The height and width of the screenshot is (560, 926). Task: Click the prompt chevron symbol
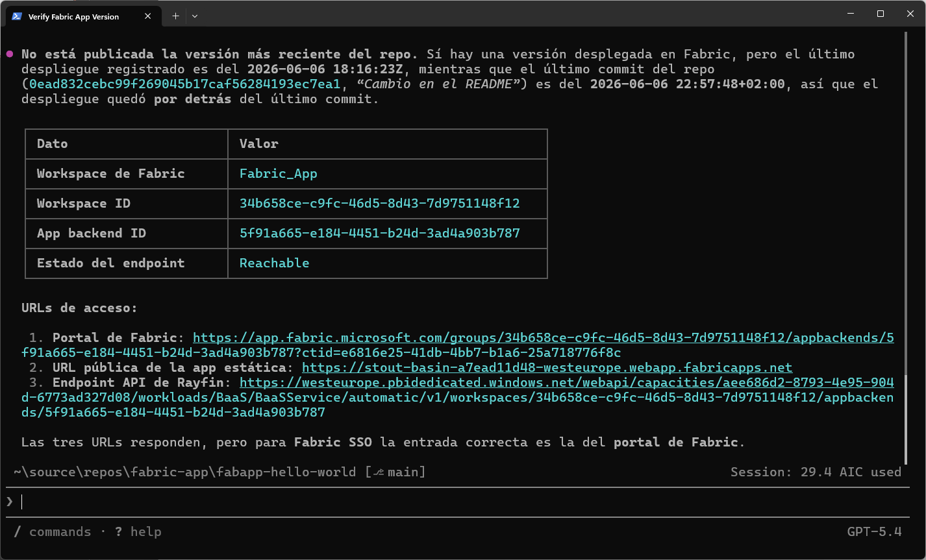(9, 502)
